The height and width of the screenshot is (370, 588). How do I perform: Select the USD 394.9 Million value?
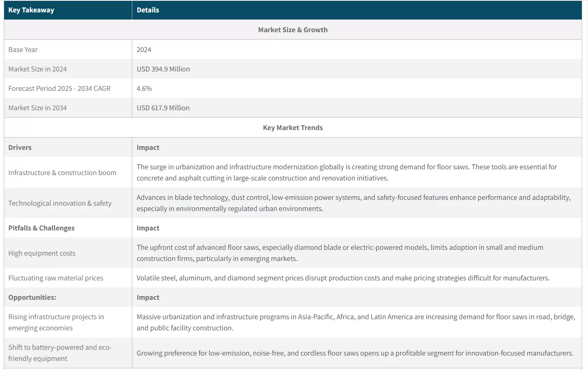(163, 69)
